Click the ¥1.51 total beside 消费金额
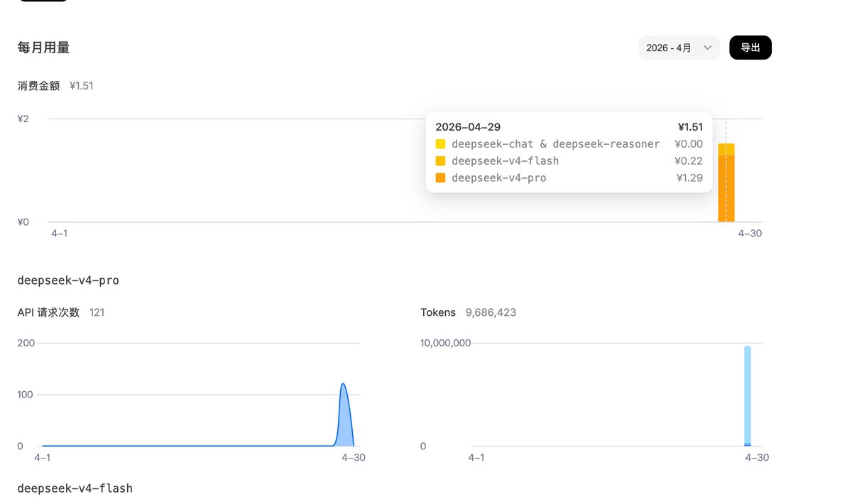852x504 pixels. click(x=82, y=86)
